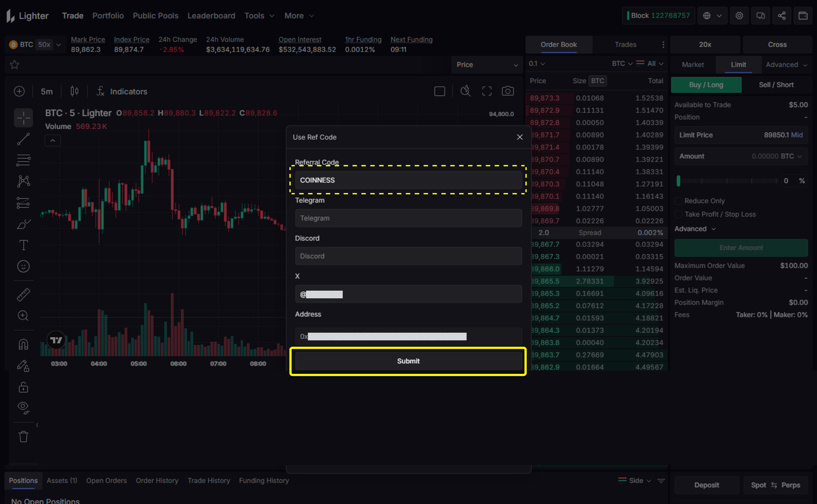
Task: Select the Fibonacci retracement tool
Action: point(23,160)
